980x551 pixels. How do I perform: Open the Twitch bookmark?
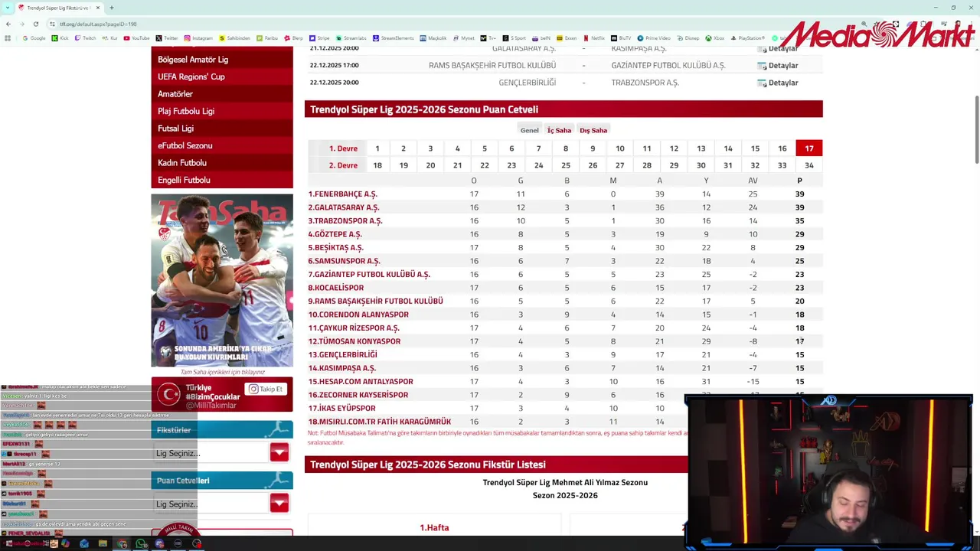pyautogui.click(x=86, y=37)
